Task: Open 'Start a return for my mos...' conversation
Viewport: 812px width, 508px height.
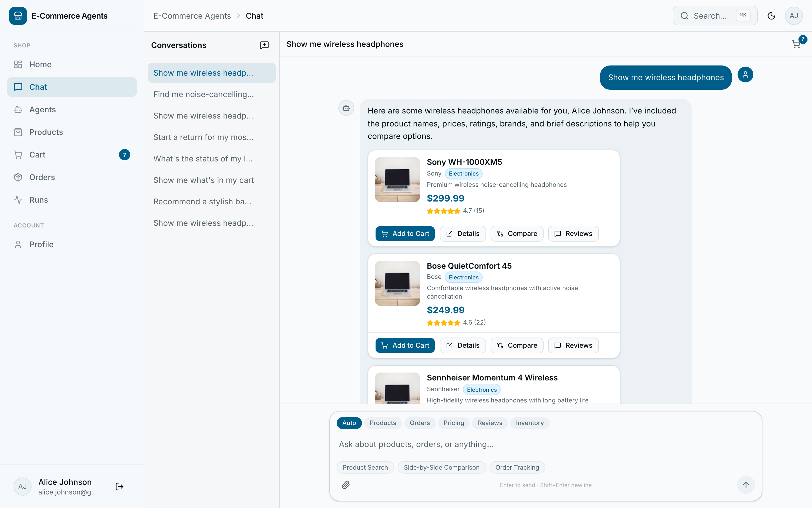Action: [x=211, y=137]
